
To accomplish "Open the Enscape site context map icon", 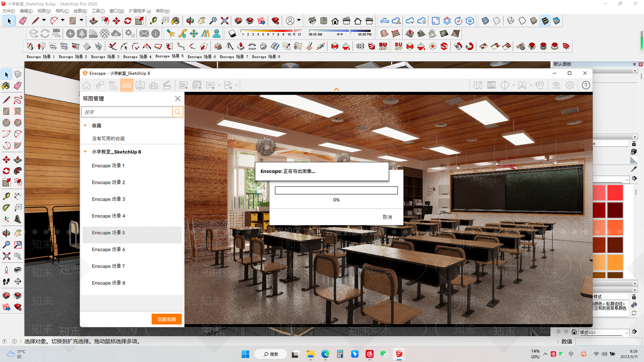I will click(478, 85).
